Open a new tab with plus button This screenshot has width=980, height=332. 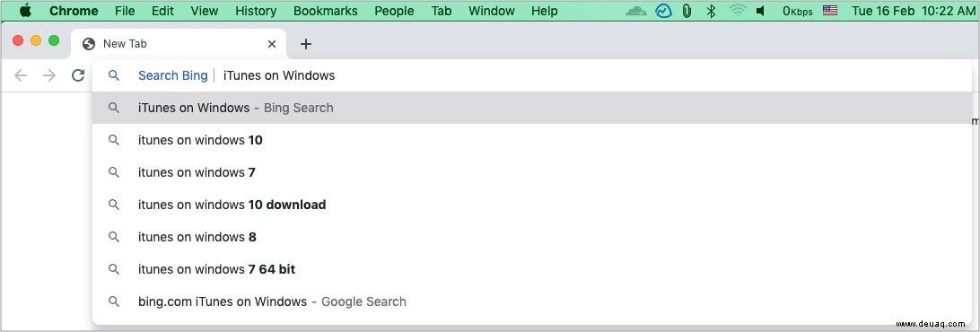306,44
